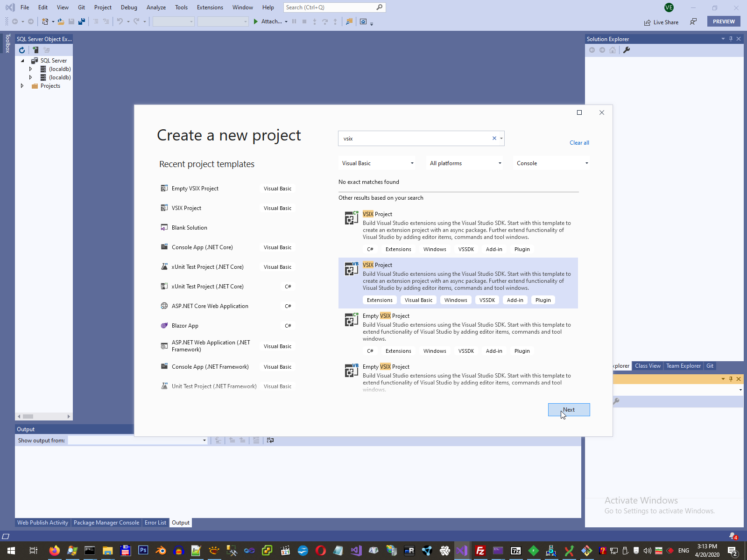
Task: Toggle auto-hide pin on the Properties panel
Action: 731,379
